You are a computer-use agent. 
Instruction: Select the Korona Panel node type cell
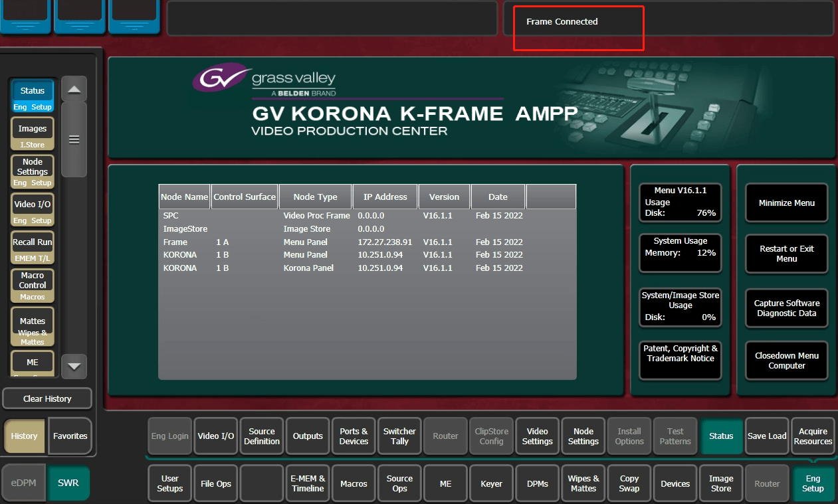pos(308,268)
